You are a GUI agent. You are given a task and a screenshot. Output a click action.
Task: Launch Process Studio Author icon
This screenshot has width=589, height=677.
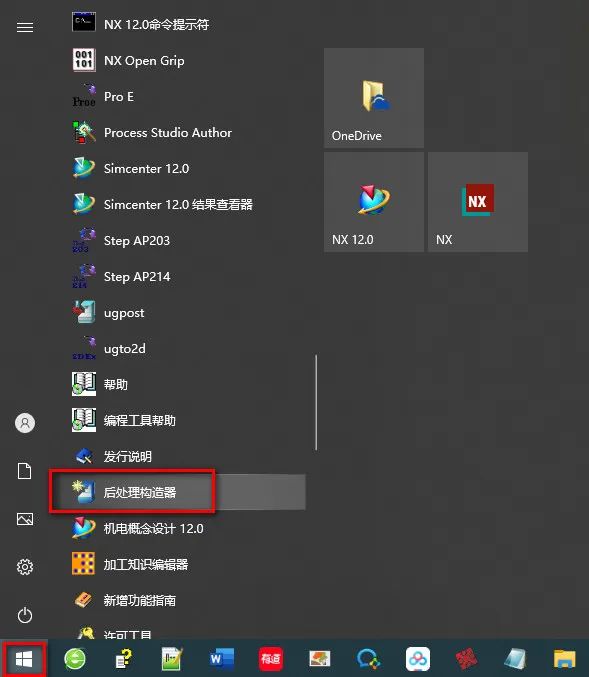pyautogui.click(x=83, y=132)
